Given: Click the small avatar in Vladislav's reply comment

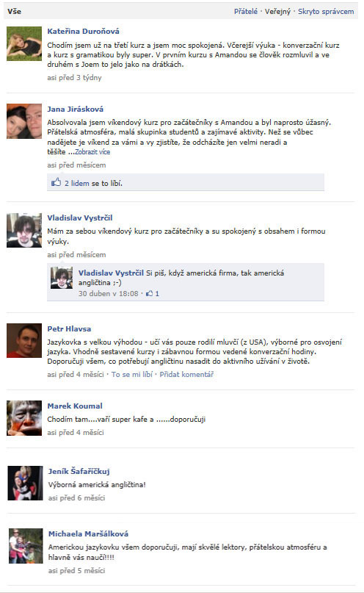Looking at the screenshot, I should [x=62, y=278].
